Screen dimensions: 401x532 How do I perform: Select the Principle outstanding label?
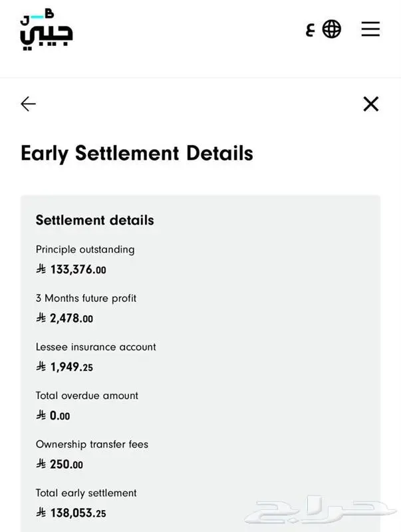85,250
